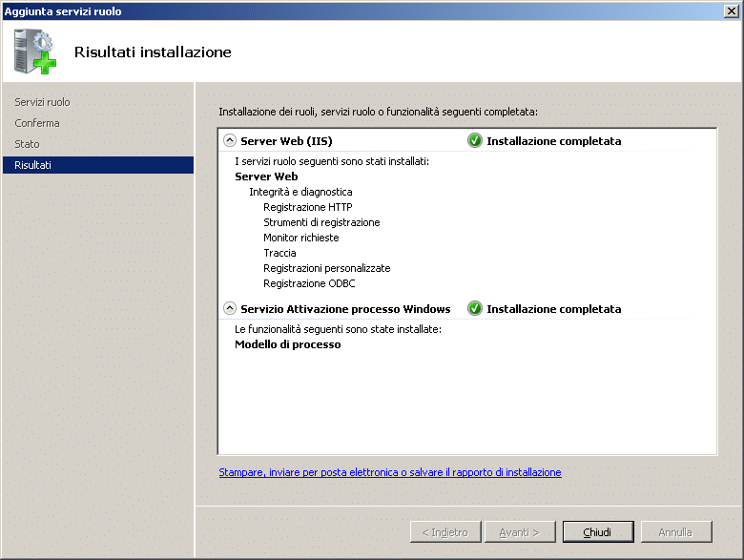Click the text 'Le funzionalità seguenti sono state installate'
Viewport: 744px width, 560px height.
point(338,329)
